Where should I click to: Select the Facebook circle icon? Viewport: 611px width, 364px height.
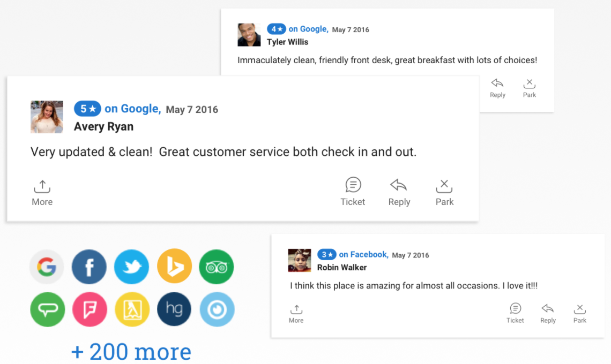(x=89, y=267)
